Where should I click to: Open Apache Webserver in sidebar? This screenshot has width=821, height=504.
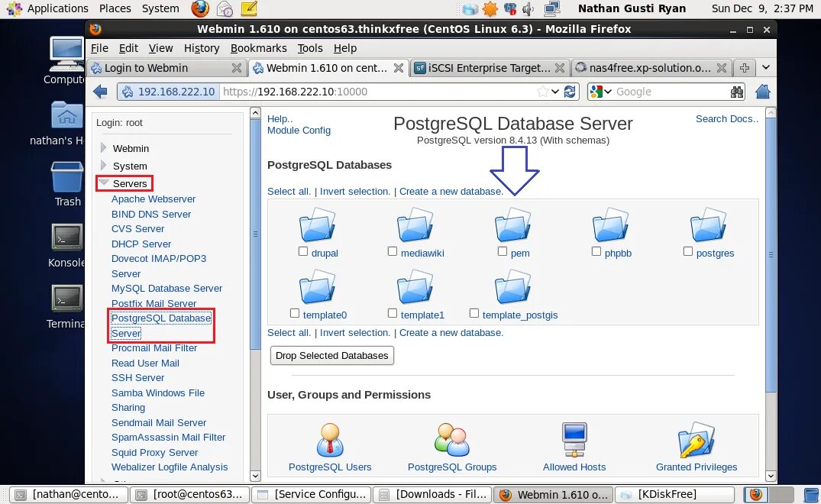coord(154,199)
